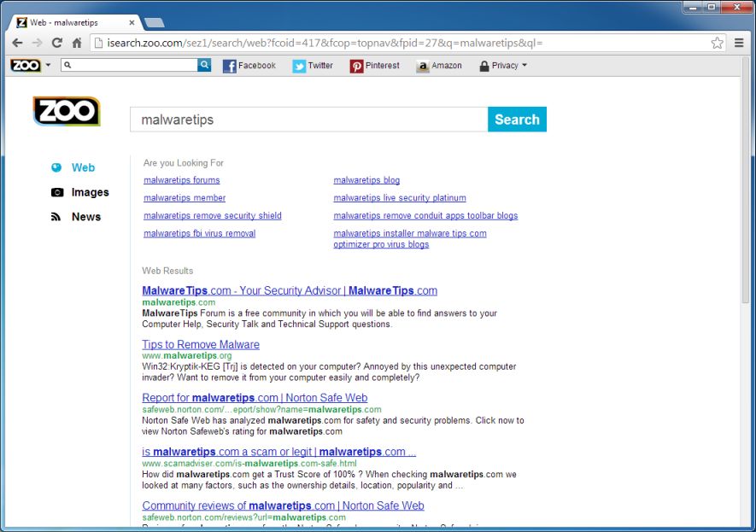Click the 'Are you Looking For' heading
The height and width of the screenshot is (532, 756).
click(x=183, y=163)
